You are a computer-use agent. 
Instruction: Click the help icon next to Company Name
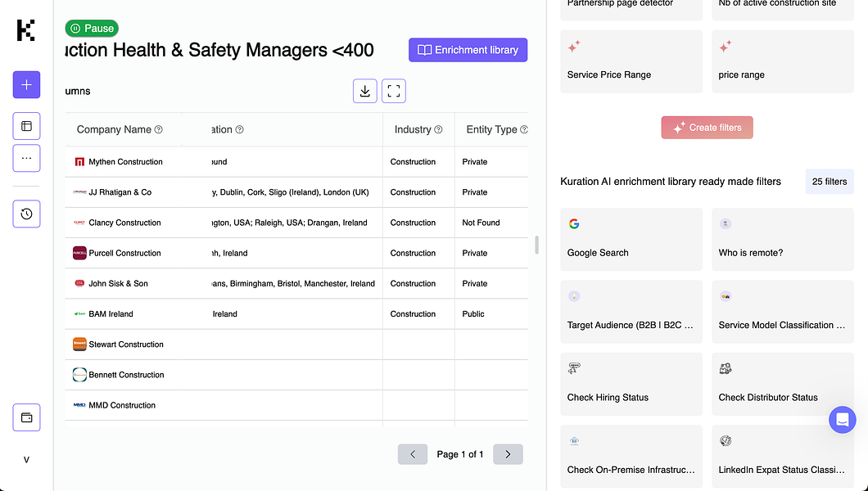tap(158, 129)
